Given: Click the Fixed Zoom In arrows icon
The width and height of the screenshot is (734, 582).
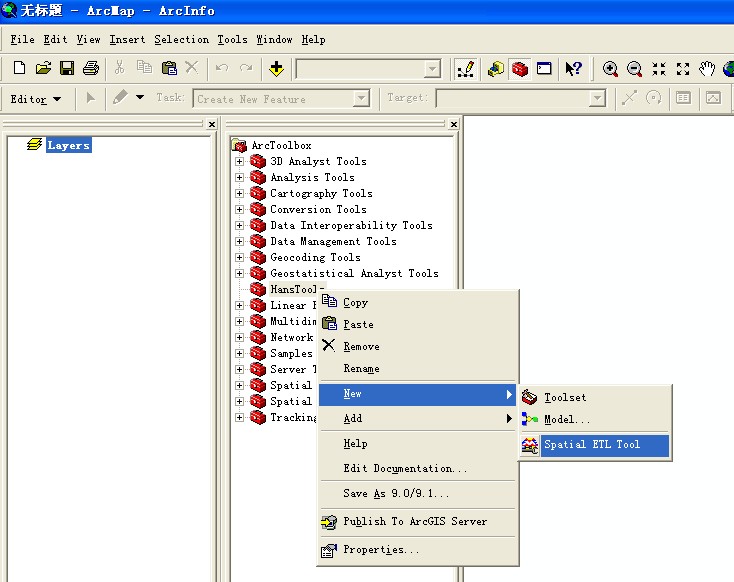Looking at the screenshot, I should [x=659, y=69].
